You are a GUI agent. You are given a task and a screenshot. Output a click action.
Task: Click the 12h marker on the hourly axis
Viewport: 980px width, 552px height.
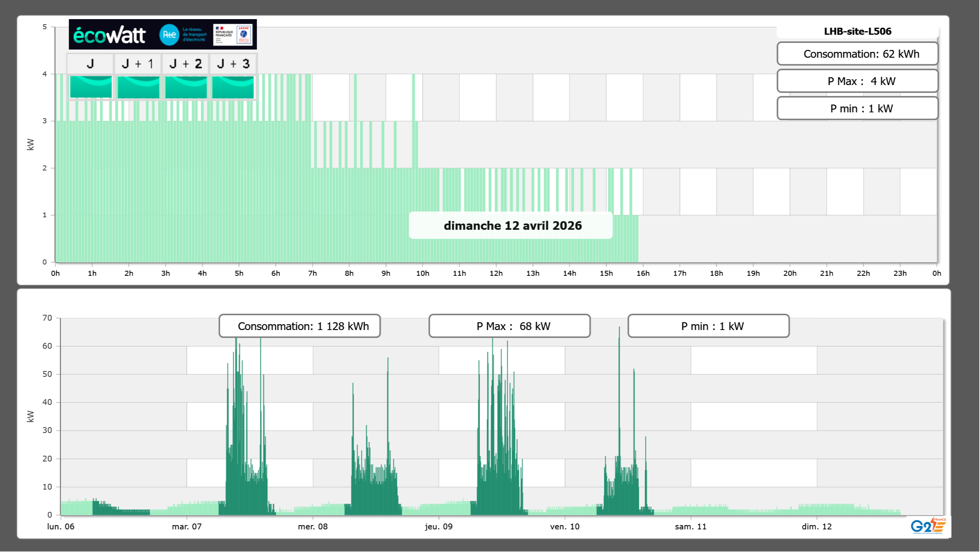pos(496,273)
